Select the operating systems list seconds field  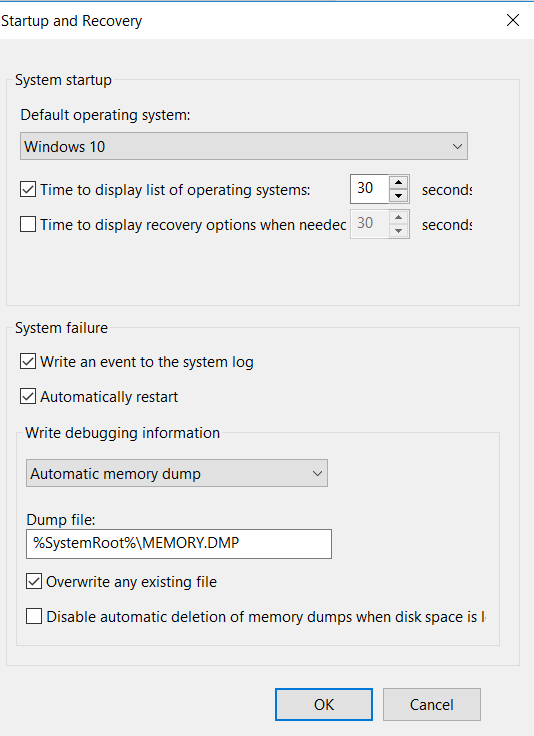click(370, 189)
